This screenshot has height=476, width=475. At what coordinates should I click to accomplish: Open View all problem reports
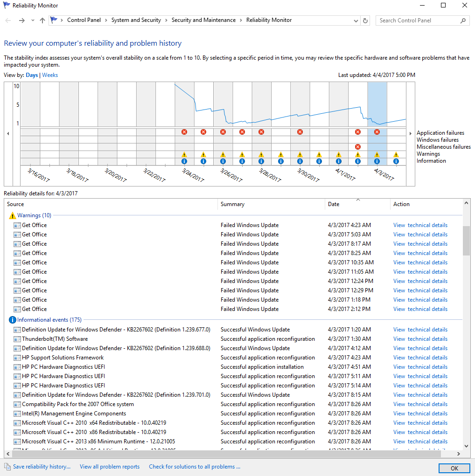[x=110, y=467]
